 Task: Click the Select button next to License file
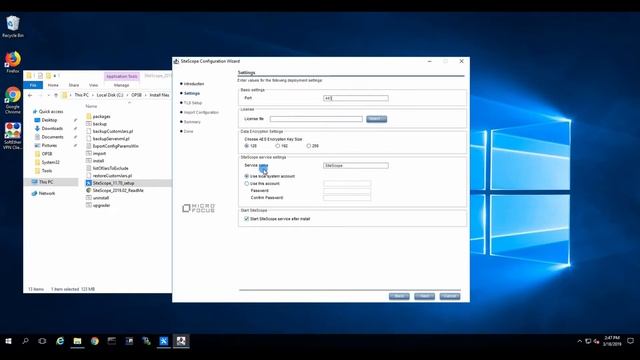pyautogui.click(x=376, y=119)
